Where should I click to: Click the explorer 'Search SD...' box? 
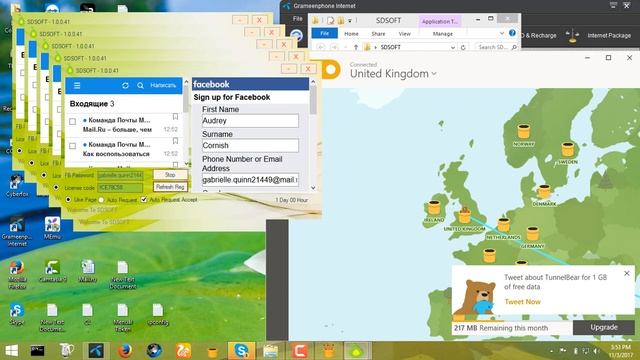[497, 47]
